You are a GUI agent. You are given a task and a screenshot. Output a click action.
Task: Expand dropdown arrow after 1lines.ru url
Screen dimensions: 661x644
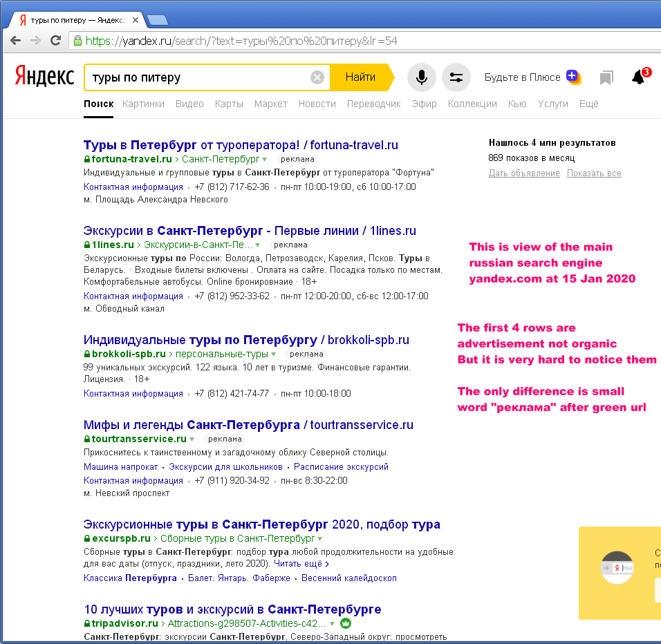coord(258,245)
